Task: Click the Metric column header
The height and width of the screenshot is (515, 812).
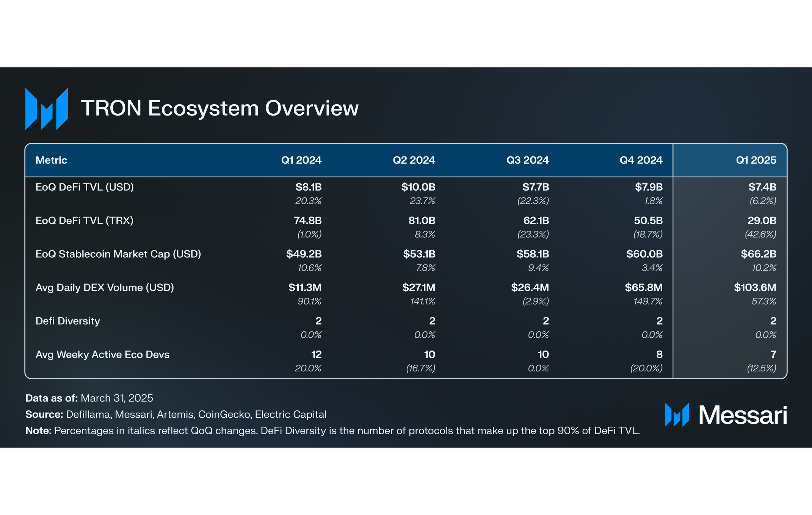Action: tap(51, 160)
